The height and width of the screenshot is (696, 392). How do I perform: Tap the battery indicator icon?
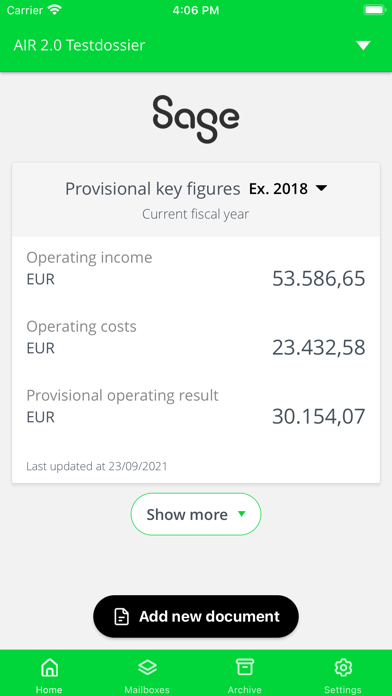[374, 10]
